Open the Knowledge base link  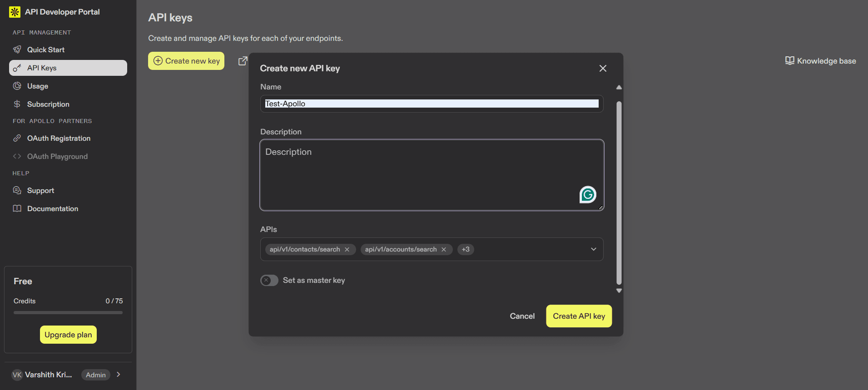tap(821, 61)
